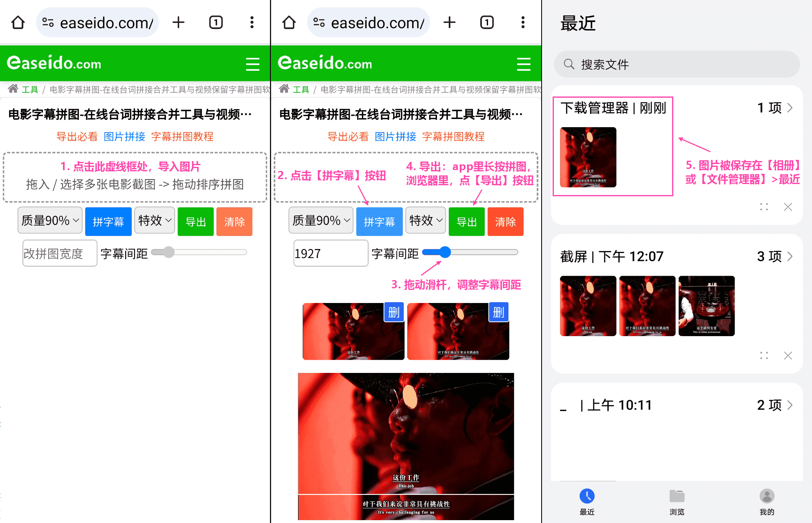Click the blue 字幕间距 slider handle
Screen dimensions: 812x523
(x=445, y=252)
